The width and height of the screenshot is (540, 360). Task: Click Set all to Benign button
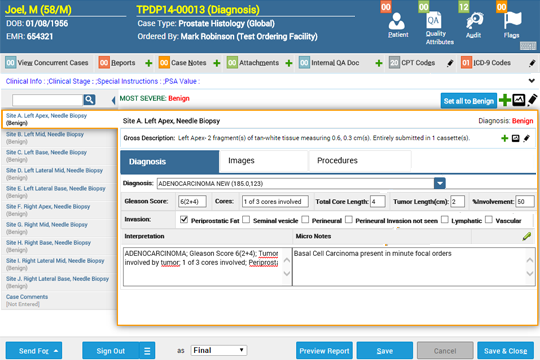[x=468, y=101]
